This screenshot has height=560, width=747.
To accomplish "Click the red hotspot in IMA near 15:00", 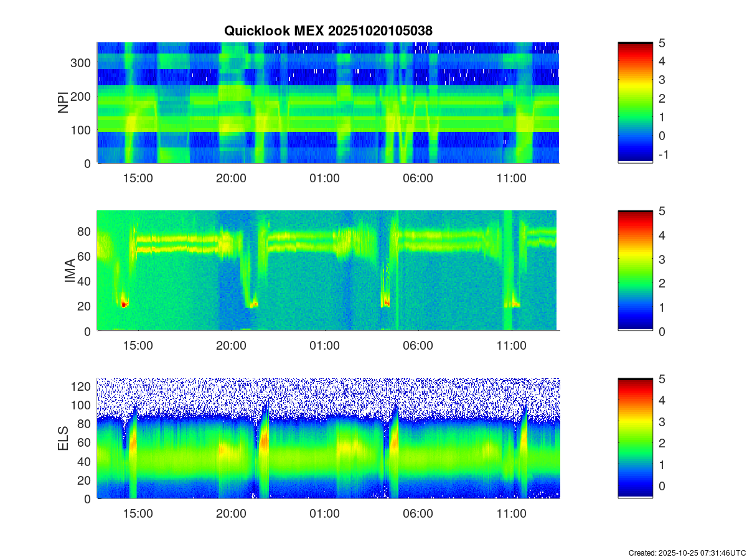I will point(124,304).
